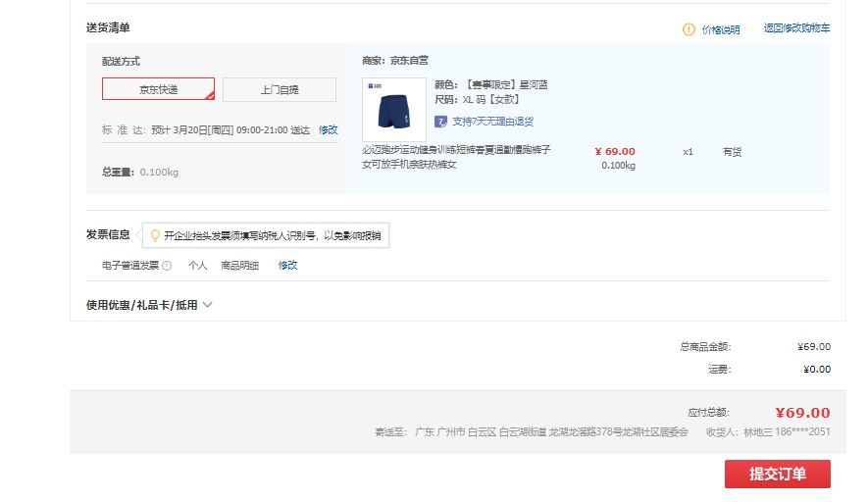This screenshot has height=502, width=868.
Task: Click the orange price notice icon
Action: click(689, 29)
